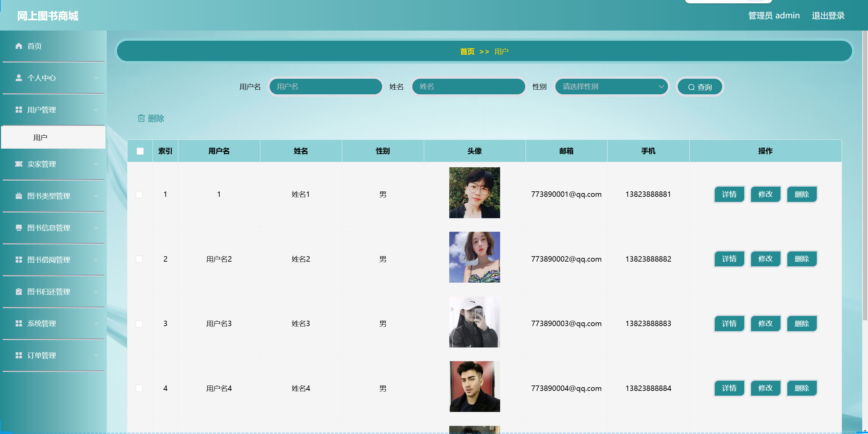Click the avatar thumbnail of 用户名2
The height and width of the screenshot is (434, 868).
click(474, 257)
